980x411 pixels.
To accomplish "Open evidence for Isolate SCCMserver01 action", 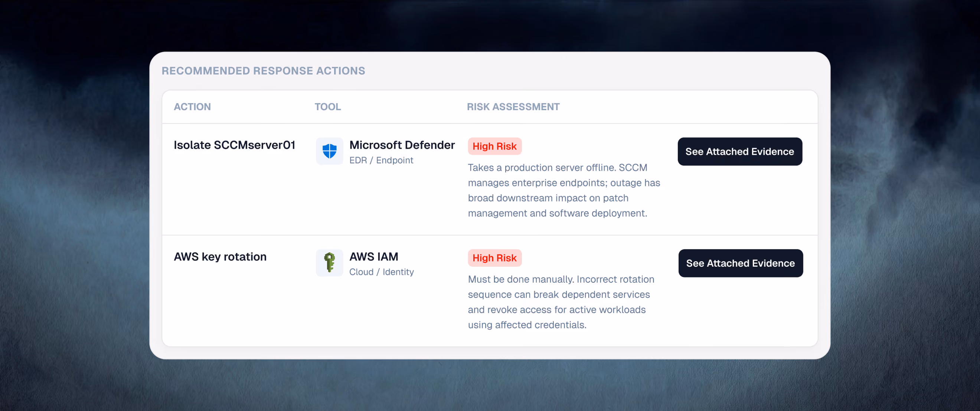I will tap(739, 151).
